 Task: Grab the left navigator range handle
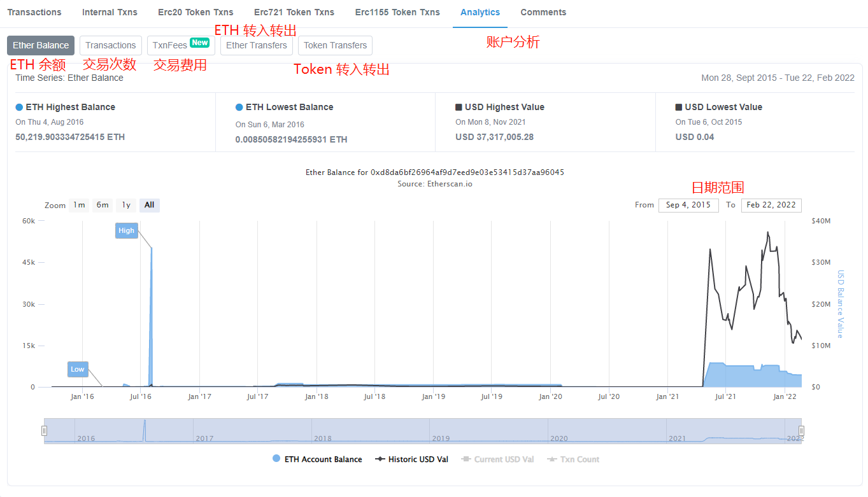pyautogui.click(x=44, y=431)
